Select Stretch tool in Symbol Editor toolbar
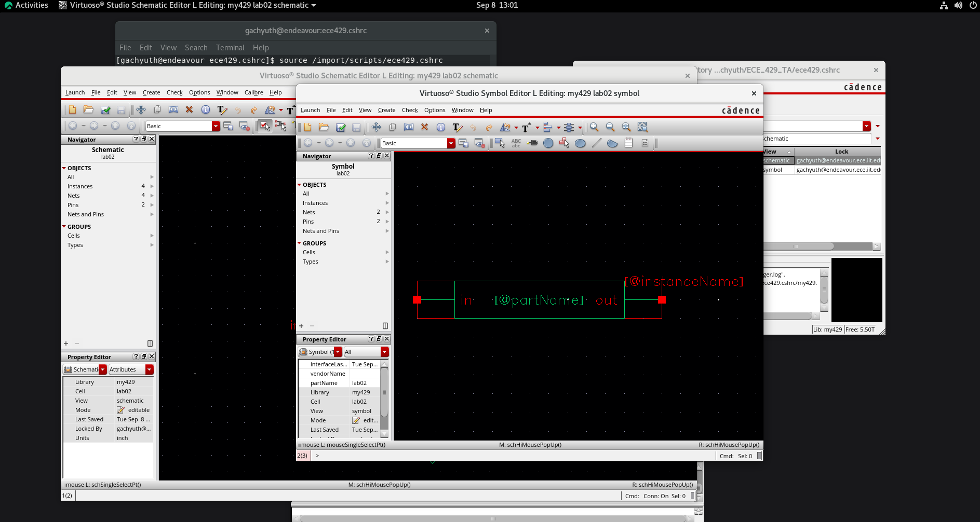980x522 pixels. coord(409,127)
